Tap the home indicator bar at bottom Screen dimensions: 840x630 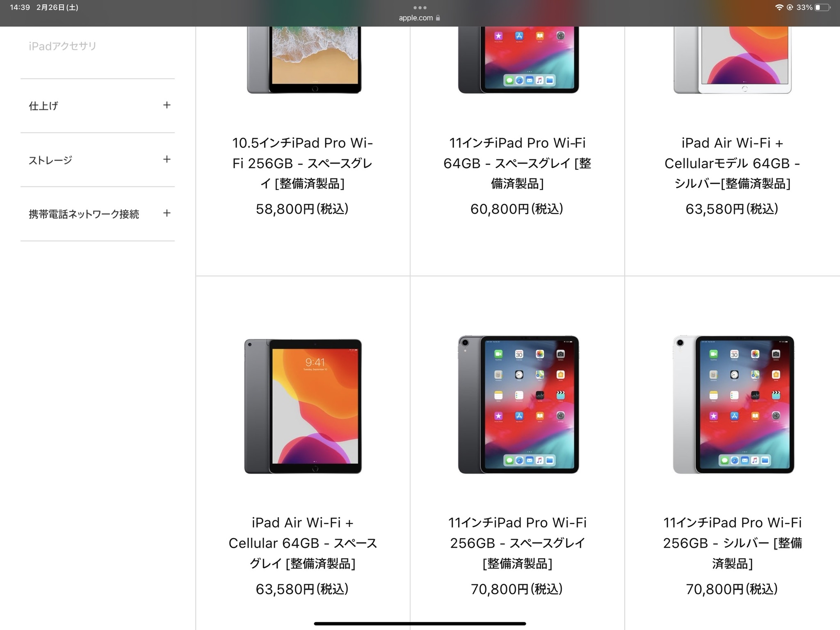click(x=420, y=623)
